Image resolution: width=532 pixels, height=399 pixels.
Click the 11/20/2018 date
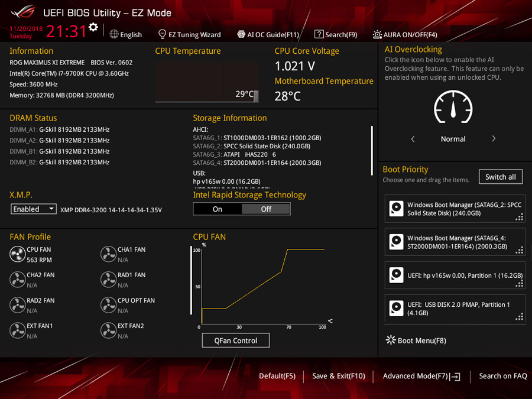(26, 28)
